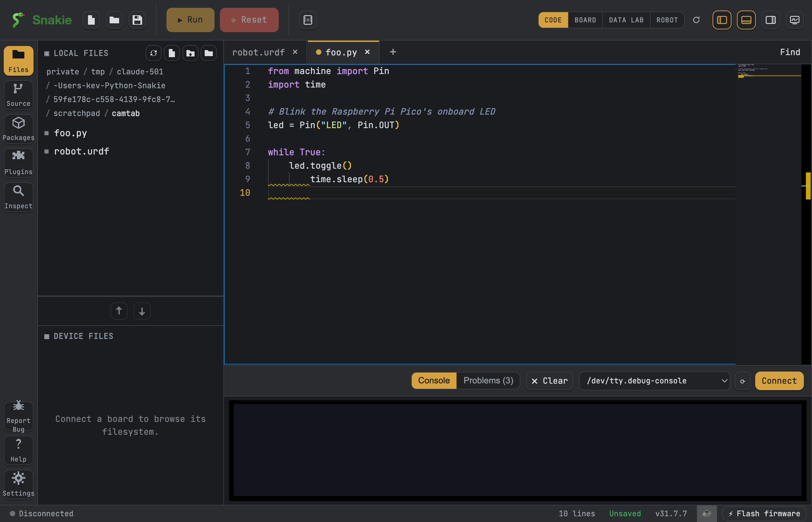Show the Console tab

tap(434, 381)
